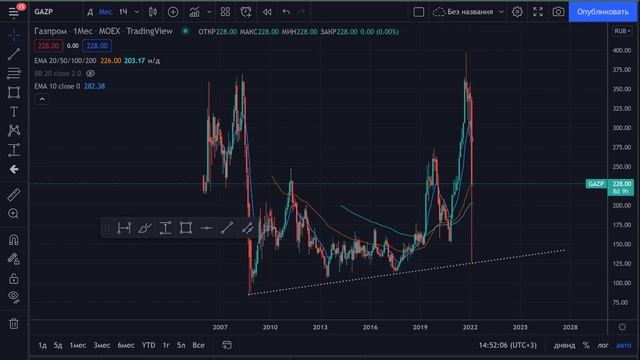Toggle lock all drawings

(x=14, y=278)
